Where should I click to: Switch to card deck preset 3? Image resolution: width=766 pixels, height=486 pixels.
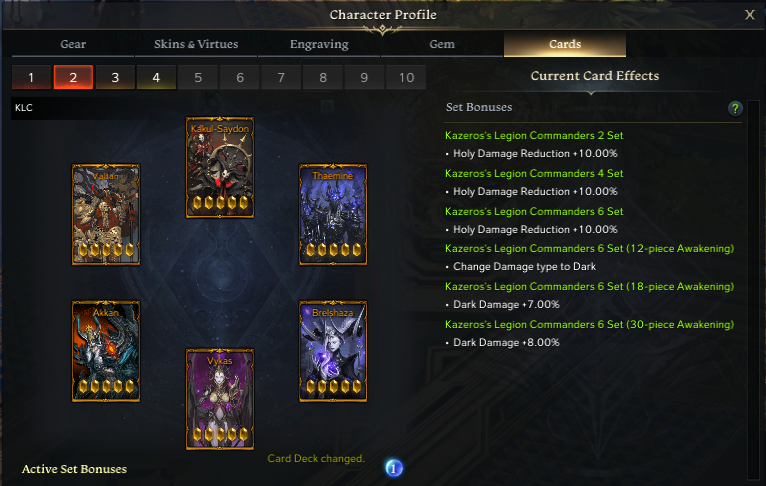(x=115, y=77)
